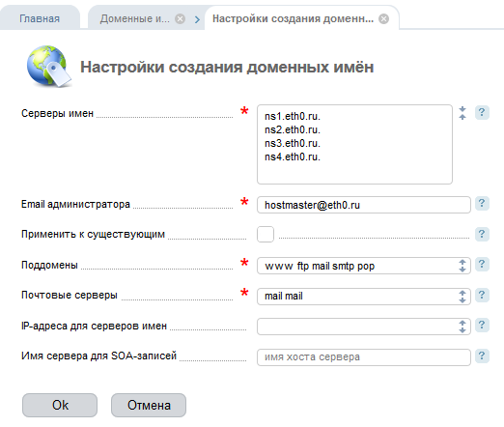Switch to the Доменные и... tab

point(134,18)
